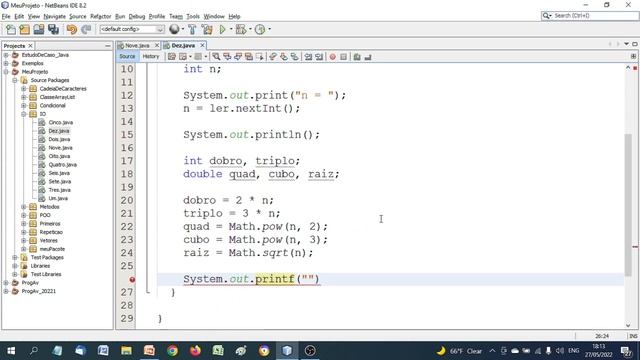
Task: Open Chrome from the taskbar
Action: coord(172,351)
